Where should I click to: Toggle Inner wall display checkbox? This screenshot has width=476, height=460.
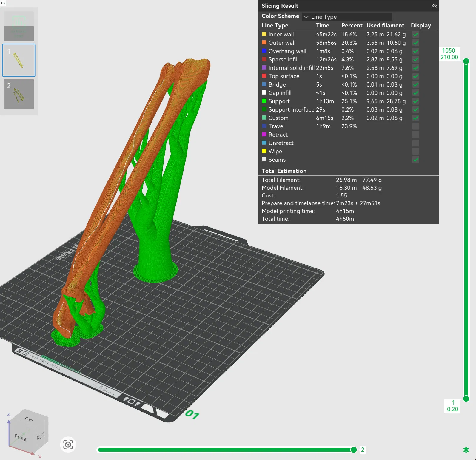pos(416,35)
